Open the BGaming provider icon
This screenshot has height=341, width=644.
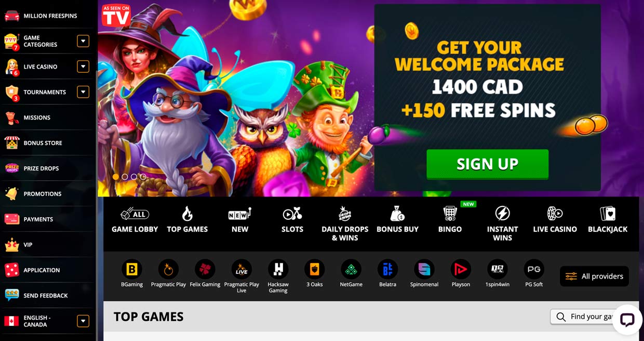(x=132, y=269)
